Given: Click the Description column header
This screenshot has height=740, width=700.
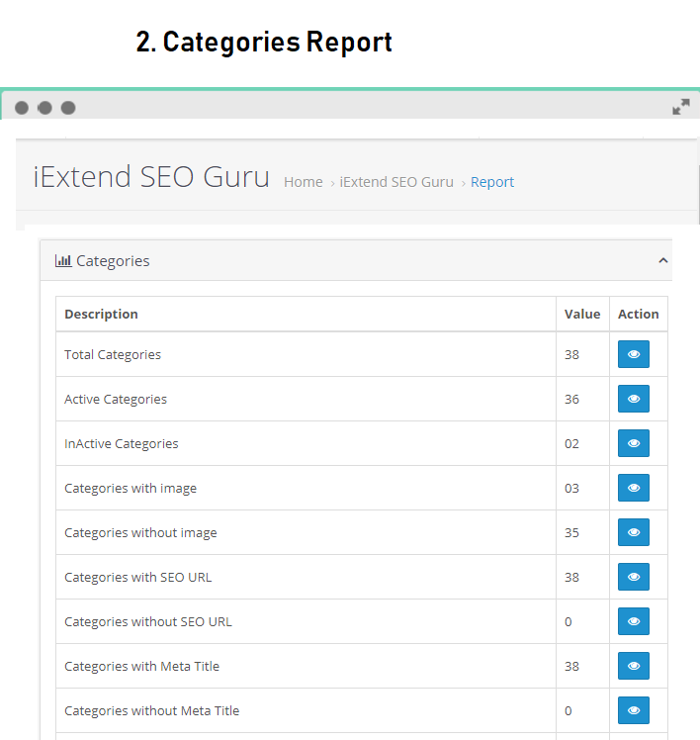Looking at the screenshot, I should tap(101, 315).
